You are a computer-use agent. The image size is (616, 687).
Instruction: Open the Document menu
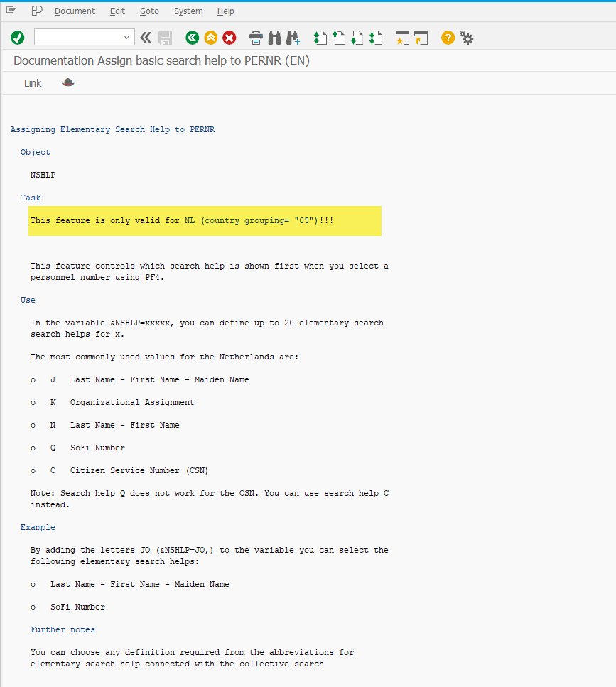click(x=75, y=11)
